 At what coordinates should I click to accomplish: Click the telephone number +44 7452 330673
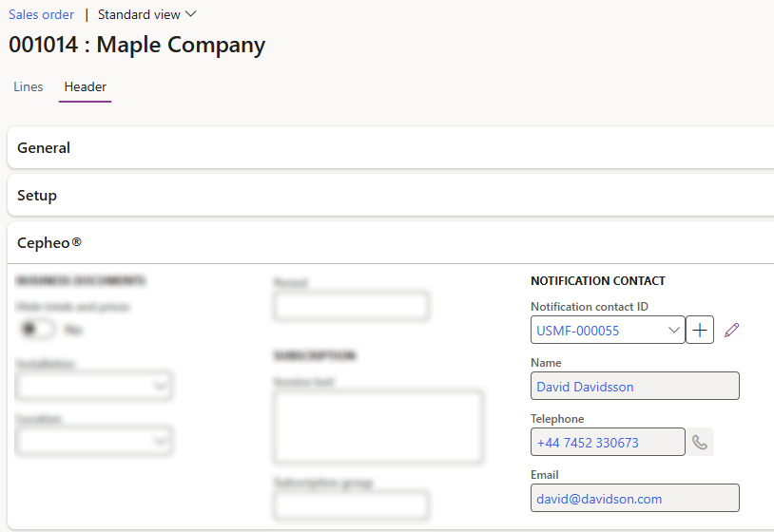(x=588, y=443)
